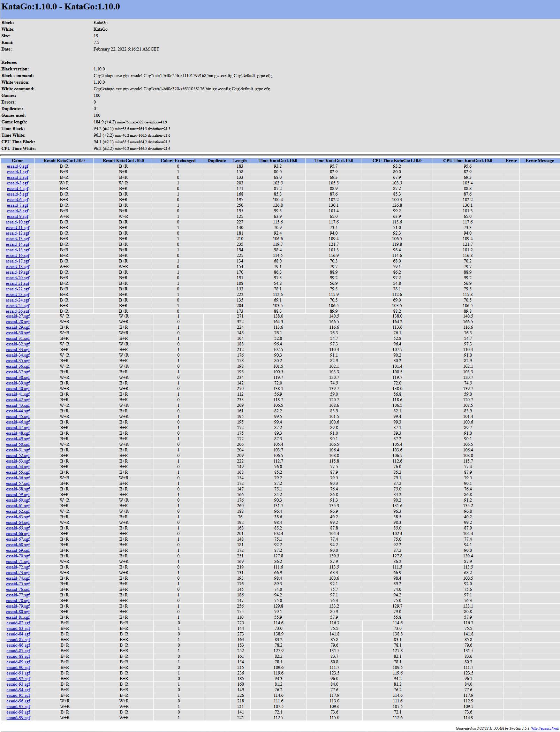Click the Error Message column header

(539, 161)
